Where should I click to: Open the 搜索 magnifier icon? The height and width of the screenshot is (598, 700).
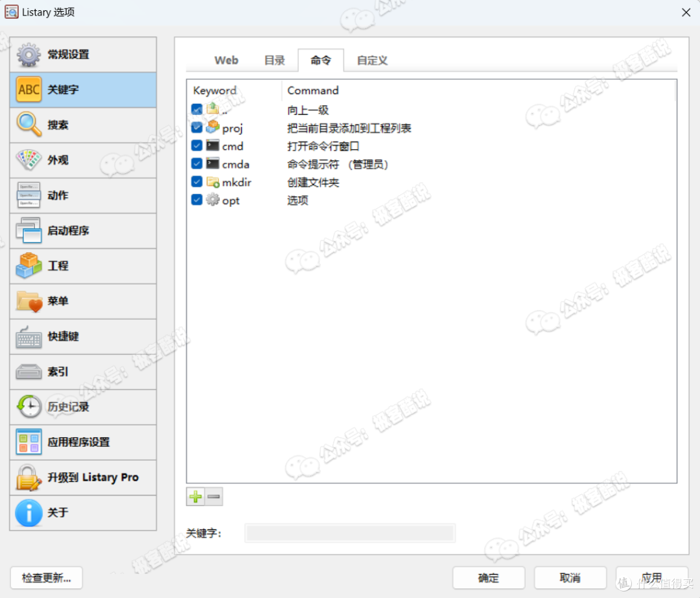pyautogui.click(x=29, y=125)
